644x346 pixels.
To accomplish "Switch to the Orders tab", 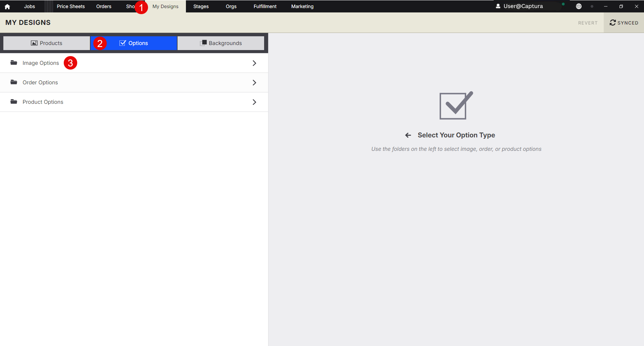I will (104, 6).
